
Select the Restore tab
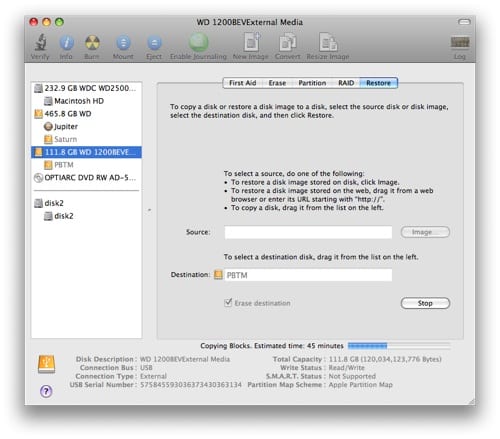click(x=378, y=83)
